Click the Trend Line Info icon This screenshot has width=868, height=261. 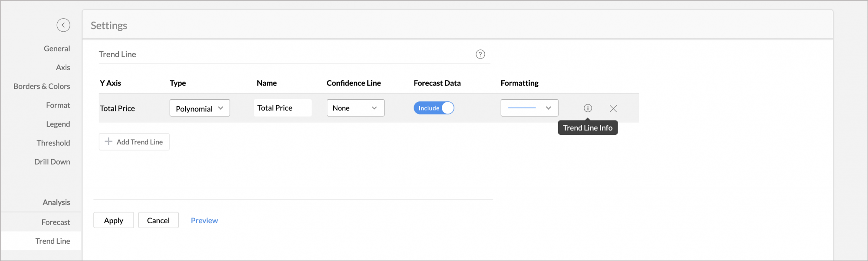pyautogui.click(x=588, y=108)
